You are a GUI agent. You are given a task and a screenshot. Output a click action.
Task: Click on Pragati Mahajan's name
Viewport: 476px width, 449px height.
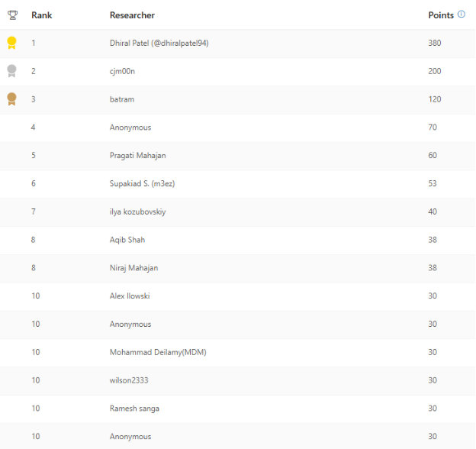[x=137, y=156]
